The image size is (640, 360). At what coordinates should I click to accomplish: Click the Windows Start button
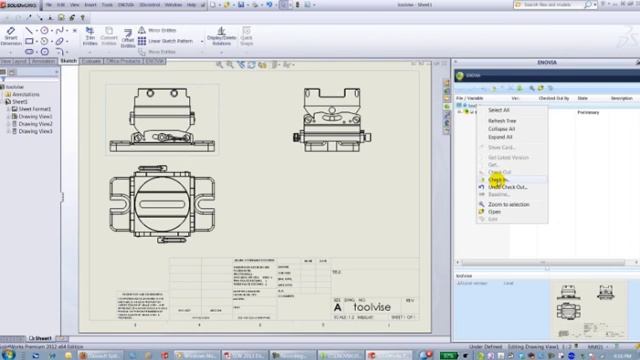(9, 354)
